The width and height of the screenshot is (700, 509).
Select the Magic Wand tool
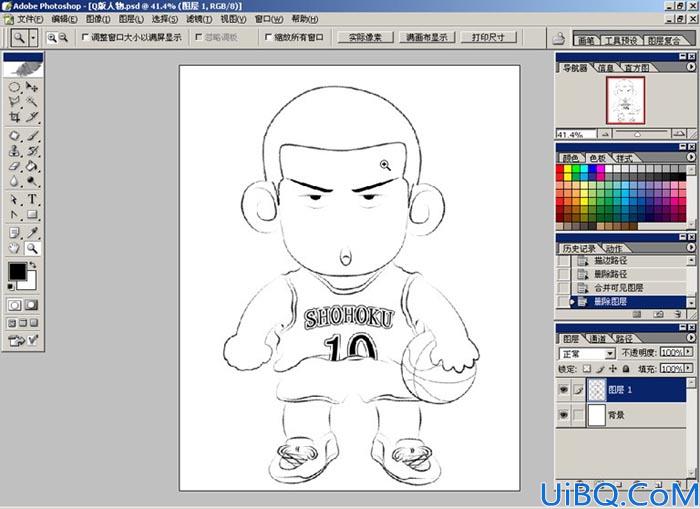[32, 102]
